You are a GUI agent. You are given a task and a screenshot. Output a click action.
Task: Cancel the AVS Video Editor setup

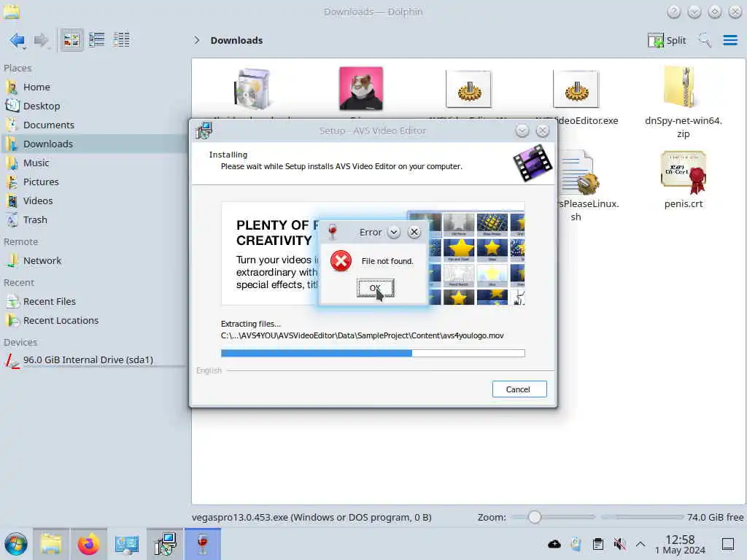coord(519,389)
